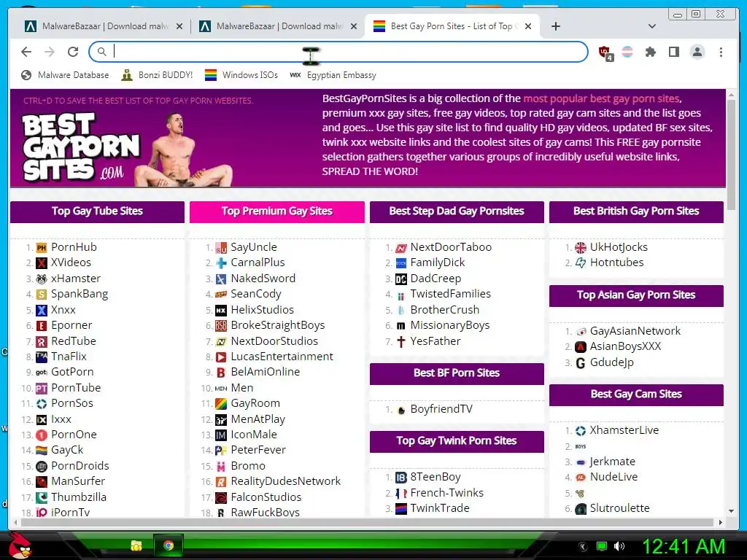
Task: Click the striped flag extension icon
Action: [x=627, y=52]
